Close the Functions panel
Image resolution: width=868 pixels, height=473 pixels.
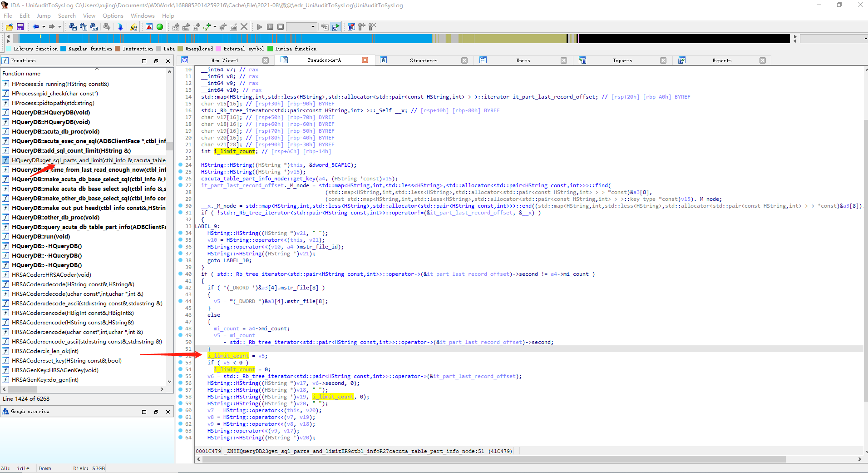pyautogui.click(x=168, y=61)
